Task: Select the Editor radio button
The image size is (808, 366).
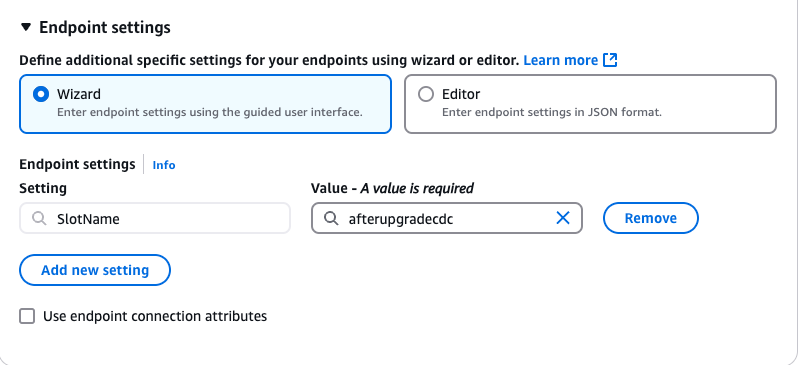Action: click(x=426, y=94)
